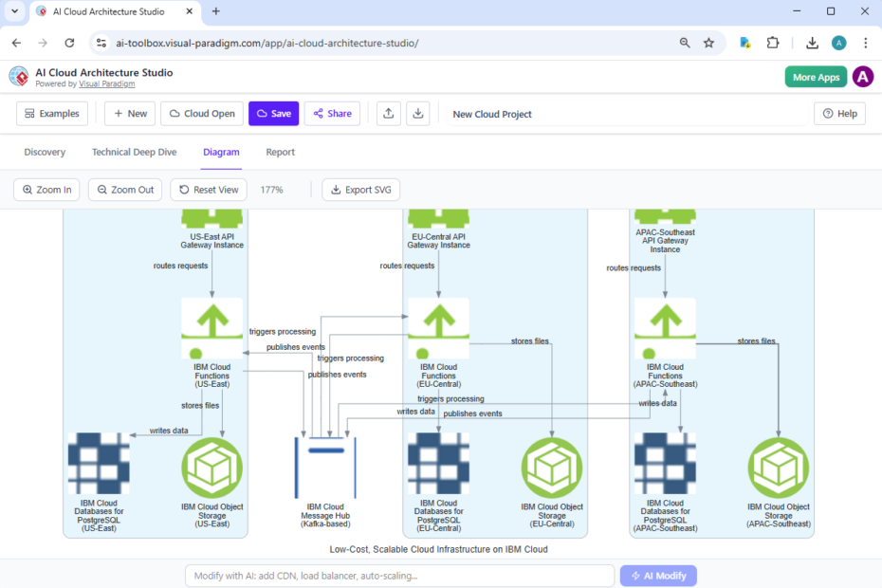Image resolution: width=882 pixels, height=588 pixels.
Task: Click the browser extensions puzzle icon
Action: click(773, 43)
